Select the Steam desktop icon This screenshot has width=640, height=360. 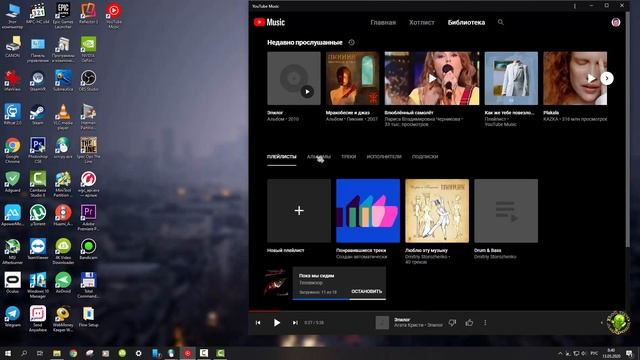tap(38, 114)
